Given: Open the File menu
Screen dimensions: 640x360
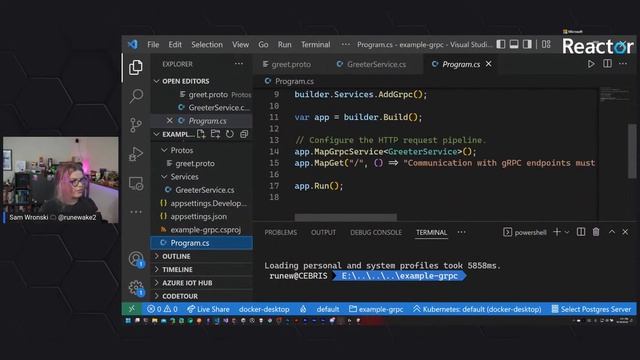Looking at the screenshot, I should pos(153,44).
